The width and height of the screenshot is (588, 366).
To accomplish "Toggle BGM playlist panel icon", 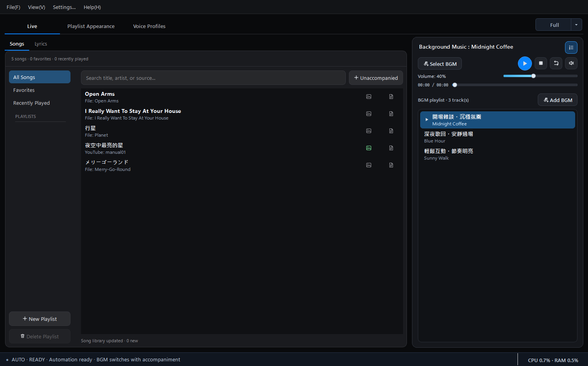I will [x=571, y=48].
